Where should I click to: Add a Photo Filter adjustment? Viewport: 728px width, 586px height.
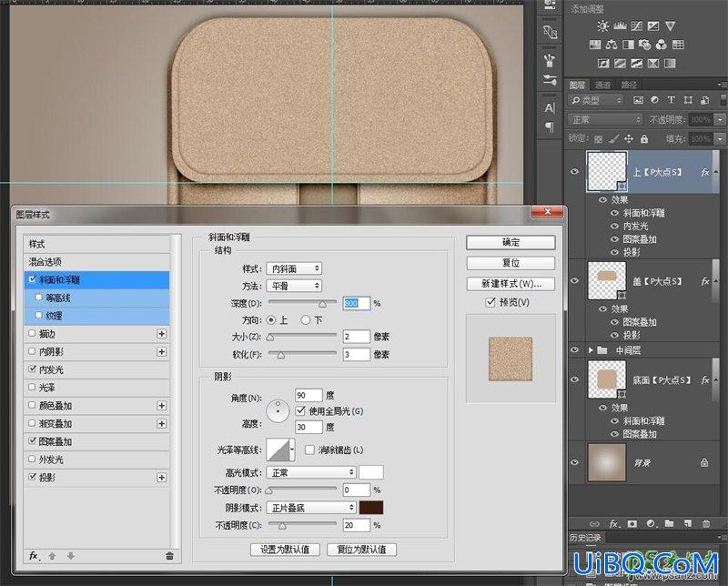coord(644,45)
